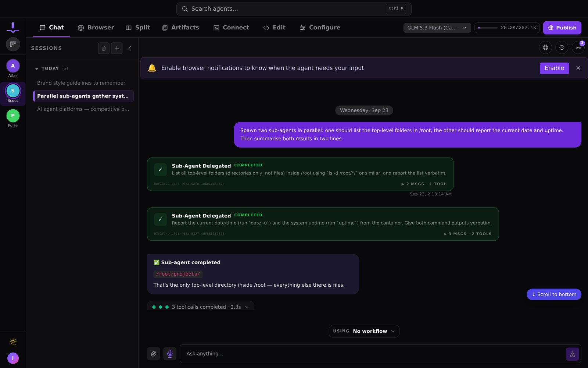The width and height of the screenshot is (588, 368).
Task: Open the Edit tab
Action: coord(274,28)
